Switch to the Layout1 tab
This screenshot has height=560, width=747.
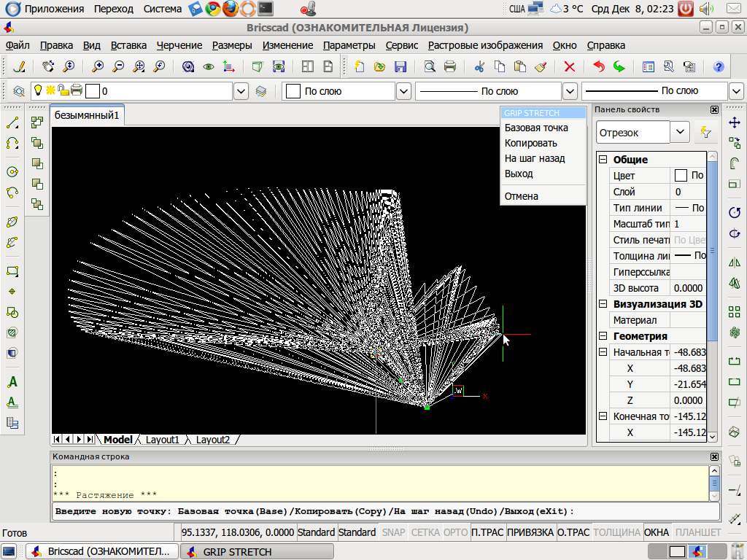click(x=162, y=440)
